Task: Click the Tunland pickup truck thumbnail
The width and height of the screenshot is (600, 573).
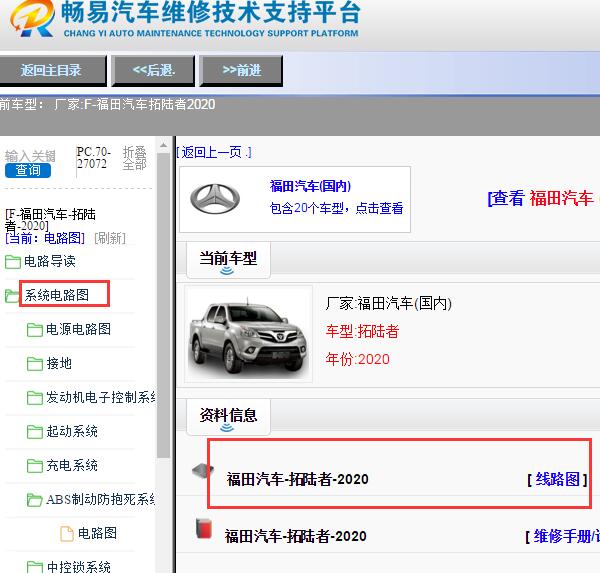Action: [248, 334]
